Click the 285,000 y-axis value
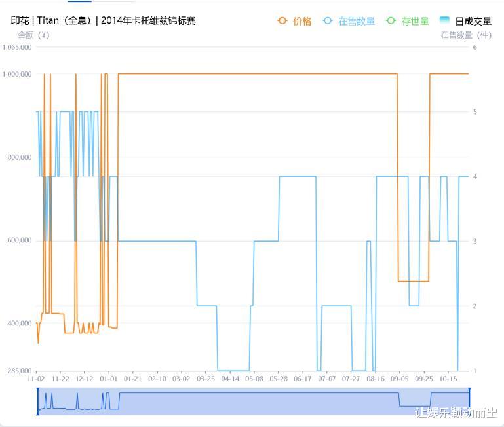Viewport: 504px width, 427px height. [x=20, y=371]
